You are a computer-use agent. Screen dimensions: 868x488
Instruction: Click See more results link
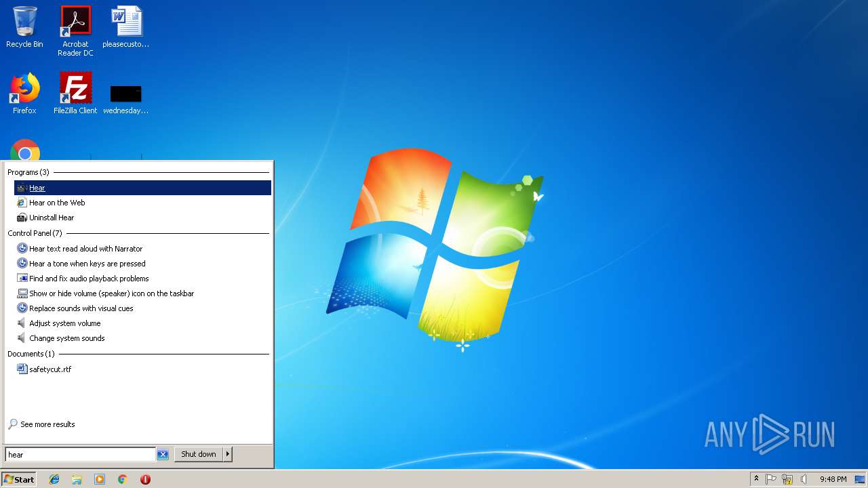tap(47, 424)
